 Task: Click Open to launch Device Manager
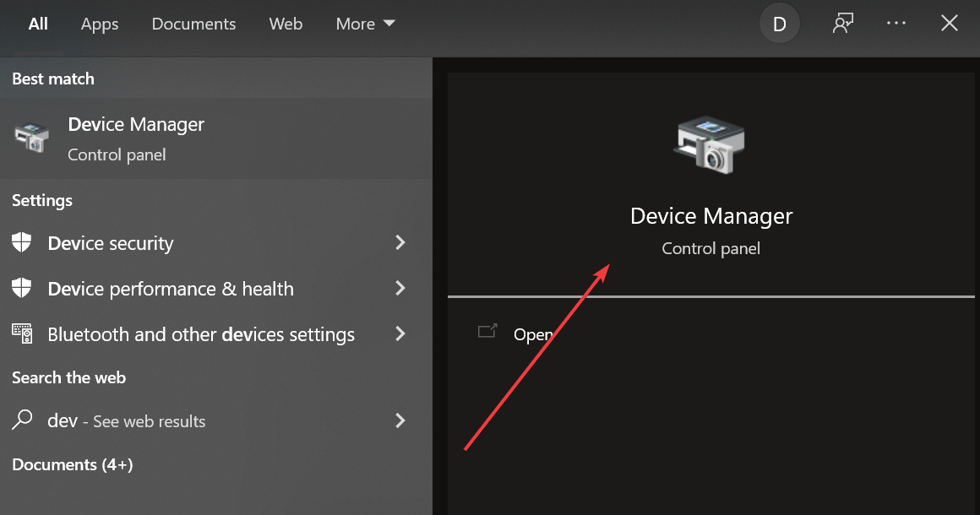tap(532, 334)
